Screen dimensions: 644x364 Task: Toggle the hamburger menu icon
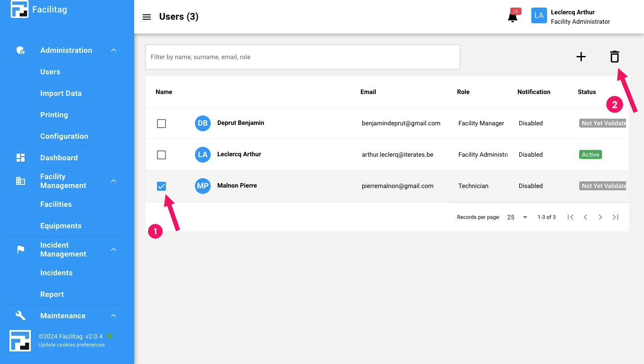tap(147, 17)
